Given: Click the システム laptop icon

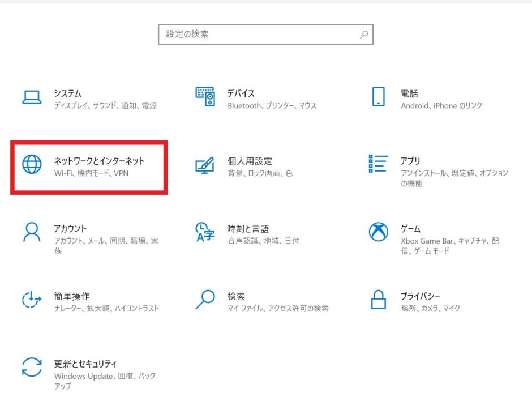Looking at the screenshot, I should click(x=33, y=96).
